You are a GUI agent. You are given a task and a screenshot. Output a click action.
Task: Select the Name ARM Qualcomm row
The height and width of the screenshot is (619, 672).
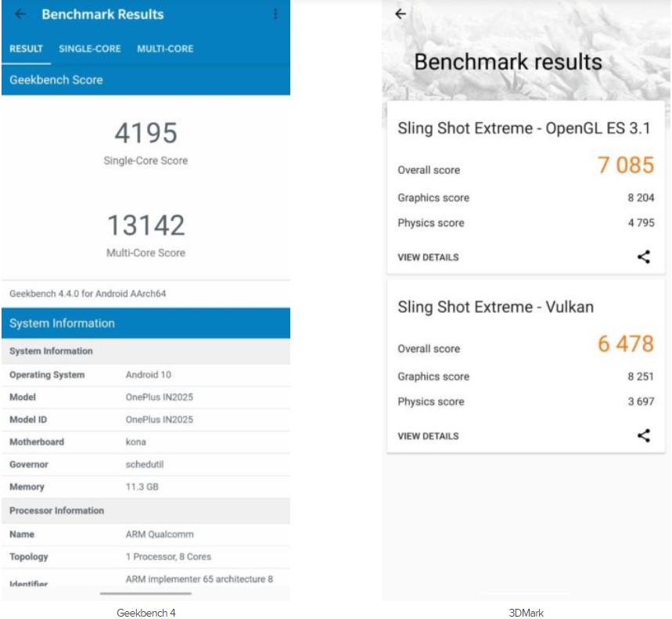[x=146, y=534]
